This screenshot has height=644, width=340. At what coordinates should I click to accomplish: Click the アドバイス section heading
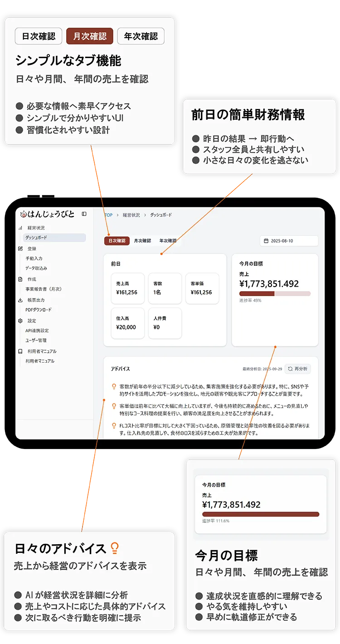click(x=120, y=369)
